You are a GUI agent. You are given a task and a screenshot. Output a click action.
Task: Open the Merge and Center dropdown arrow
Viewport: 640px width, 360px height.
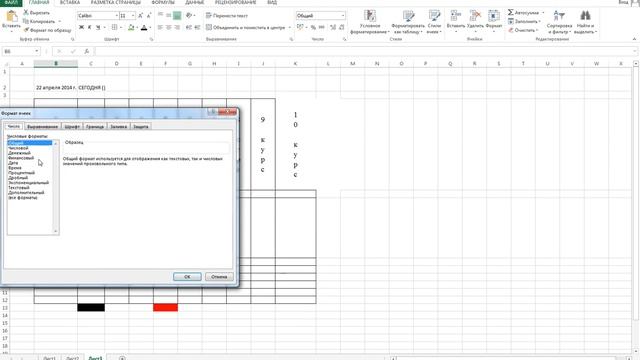(289, 27)
